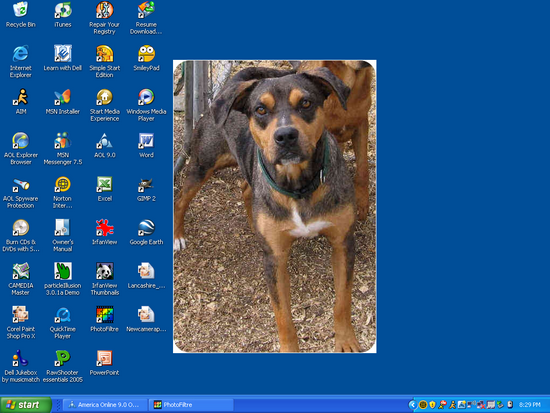Click the yellow shield security tray icon
Viewport: 550px width, 413px height.
[x=432, y=405]
